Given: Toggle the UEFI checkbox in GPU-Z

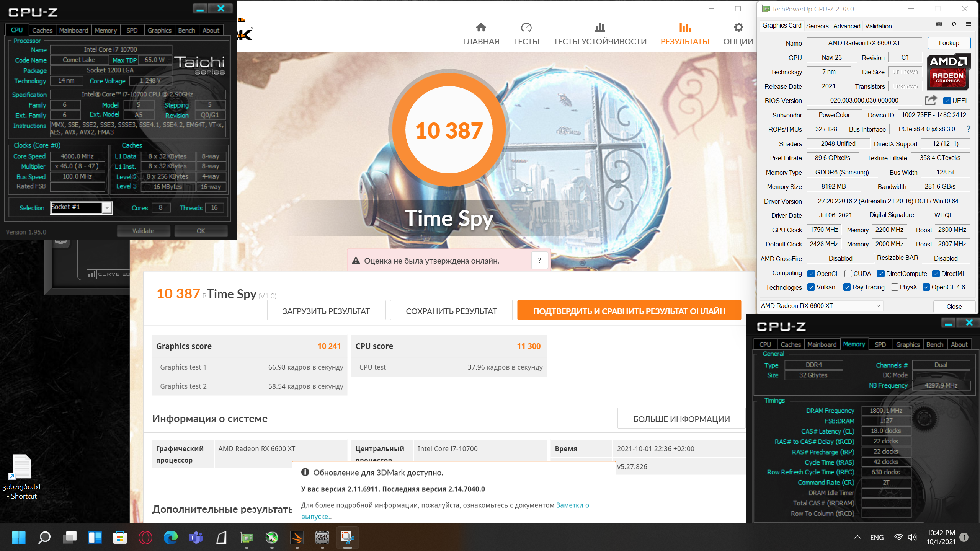Looking at the screenshot, I should (947, 101).
